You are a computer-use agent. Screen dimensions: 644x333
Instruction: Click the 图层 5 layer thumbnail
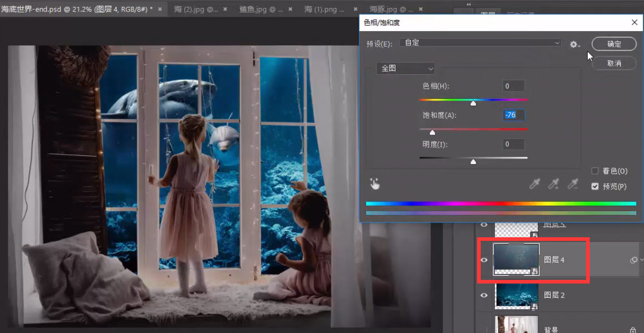point(516,229)
